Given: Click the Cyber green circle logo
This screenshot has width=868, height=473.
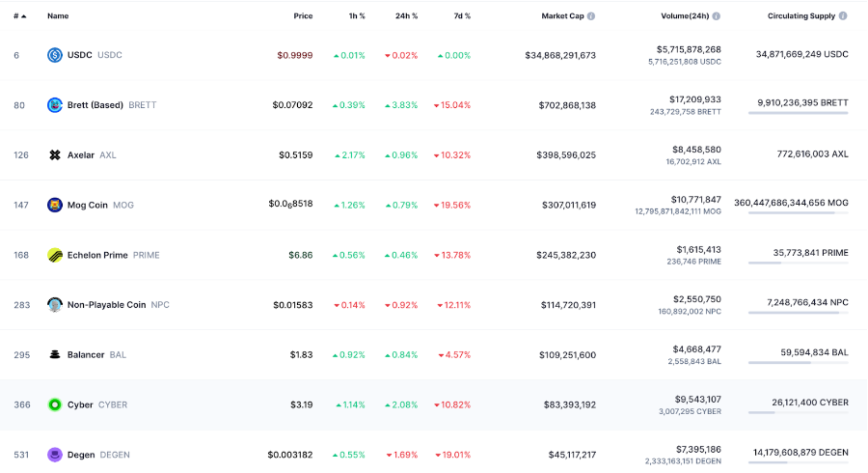Looking at the screenshot, I should 54,404.
